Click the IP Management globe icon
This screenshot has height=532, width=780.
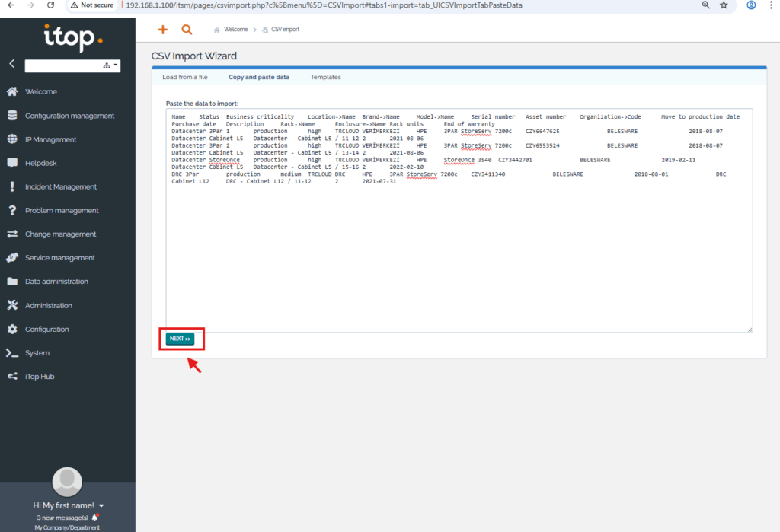coord(11,139)
